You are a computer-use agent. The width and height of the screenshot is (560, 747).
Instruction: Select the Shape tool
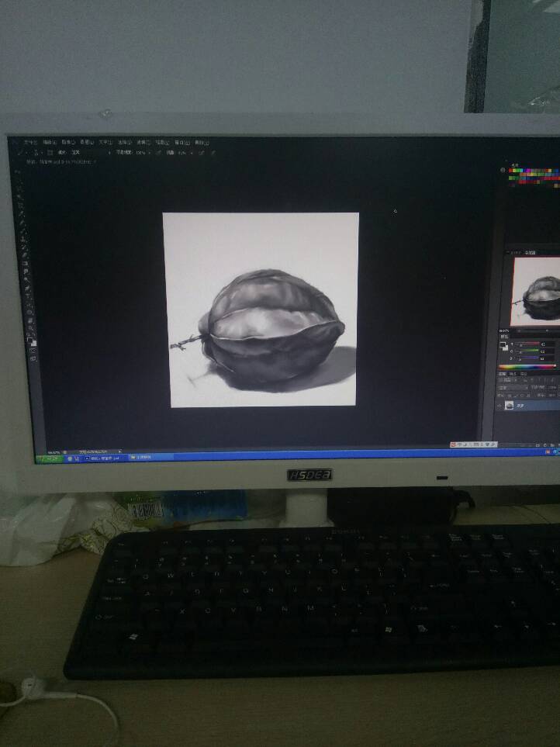click(x=29, y=312)
